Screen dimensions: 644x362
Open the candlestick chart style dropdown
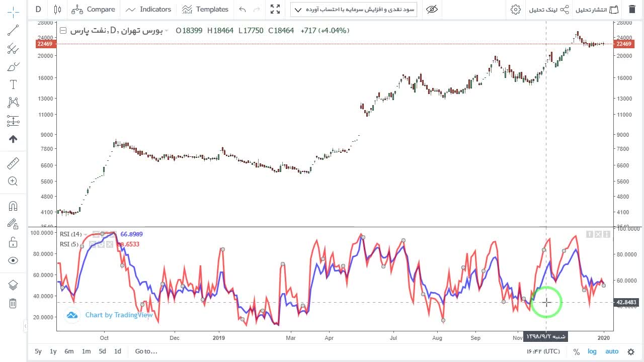click(57, 9)
